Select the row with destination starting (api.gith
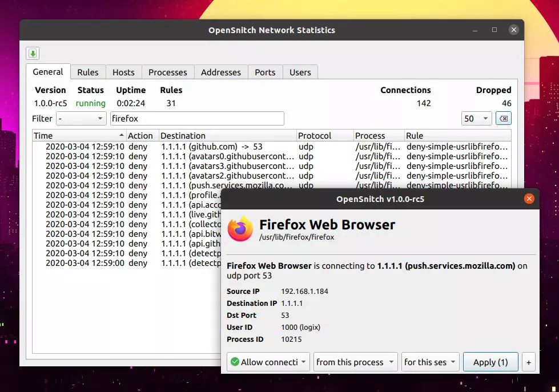This screenshot has width=559, height=392. [x=127, y=244]
